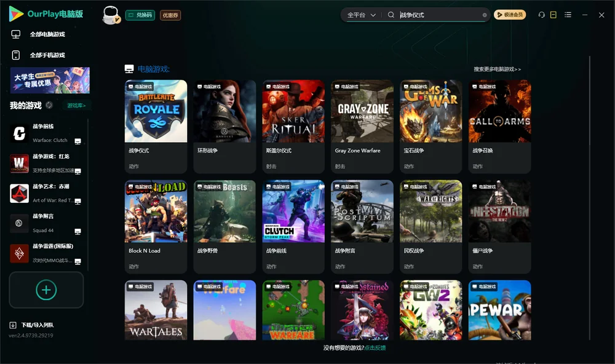This screenshot has height=364, width=615.
Task: Open the Warface Clutch 战争前线 card
Action: tap(293, 226)
